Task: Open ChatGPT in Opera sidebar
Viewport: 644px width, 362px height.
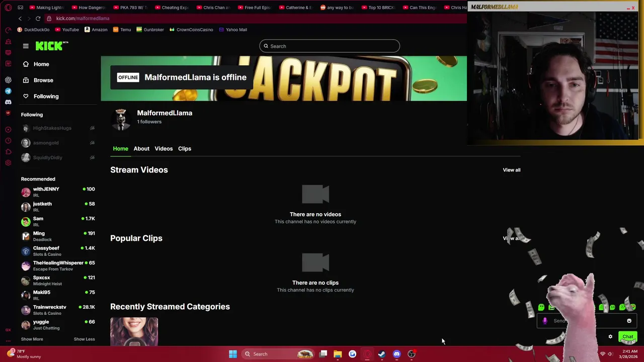Action: click(8, 80)
